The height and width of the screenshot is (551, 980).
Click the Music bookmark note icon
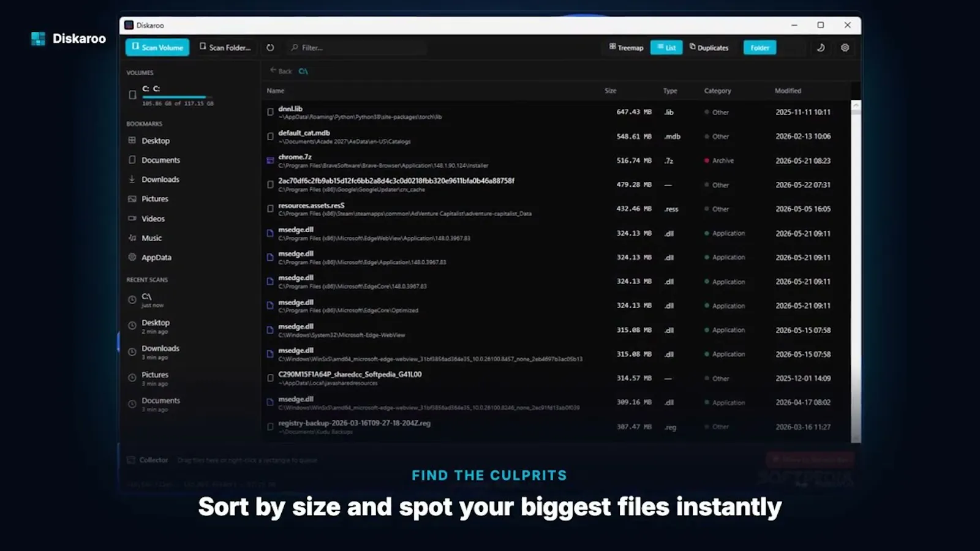(132, 238)
